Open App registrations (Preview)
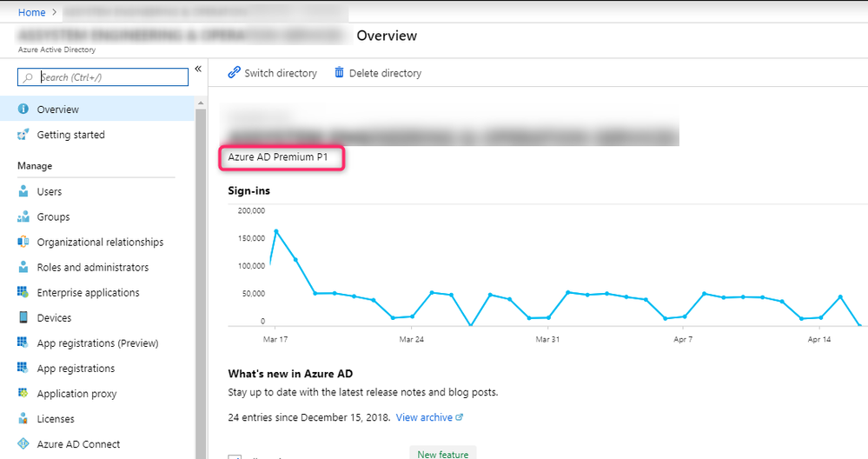The height and width of the screenshot is (459, 868). pyautogui.click(x=96, y=343)
